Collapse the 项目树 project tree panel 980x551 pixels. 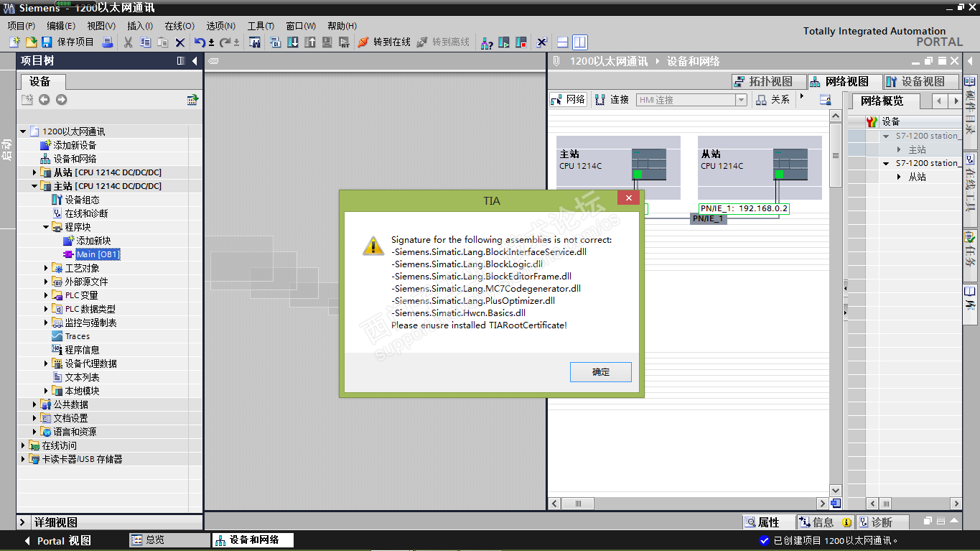pos(195,61)
